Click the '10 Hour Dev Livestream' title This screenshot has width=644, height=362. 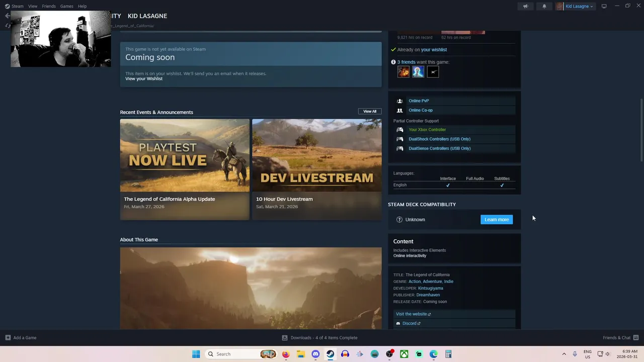click(284, 199)
